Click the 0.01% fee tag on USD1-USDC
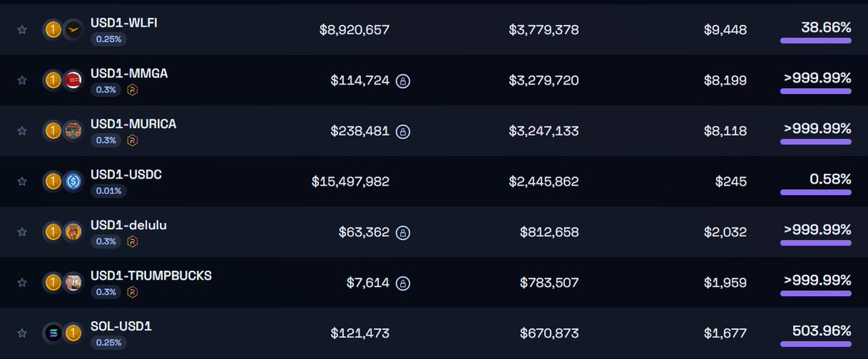This screenshot has height=359, width=868. (109, 191)
